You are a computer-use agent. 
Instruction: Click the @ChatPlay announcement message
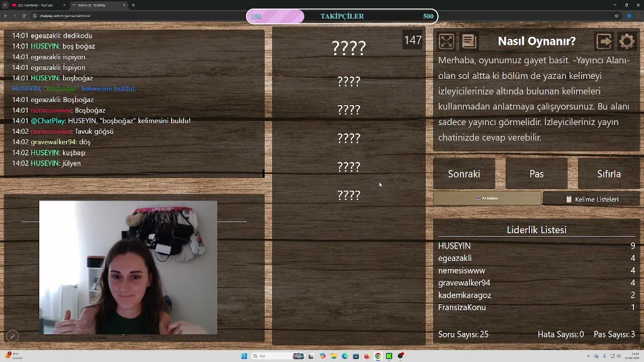[x=101, y=121]
